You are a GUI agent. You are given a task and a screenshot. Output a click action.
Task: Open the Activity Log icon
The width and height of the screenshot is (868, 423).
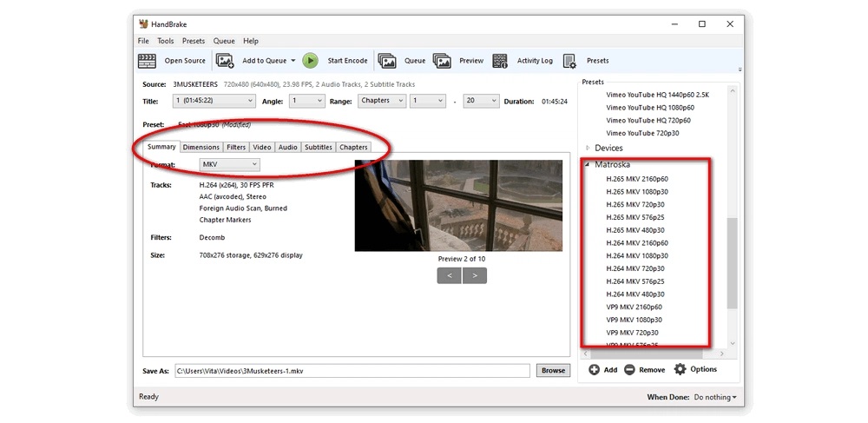point(500,61)
